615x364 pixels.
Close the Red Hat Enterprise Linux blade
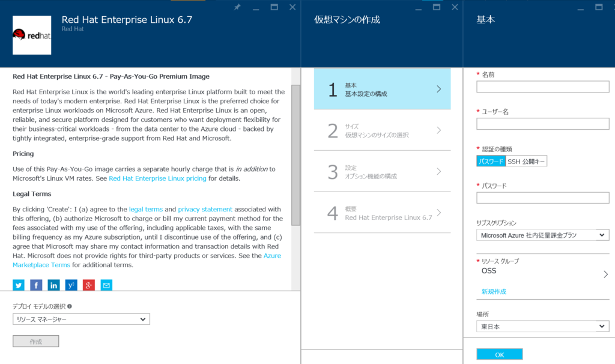click(292, 7)
